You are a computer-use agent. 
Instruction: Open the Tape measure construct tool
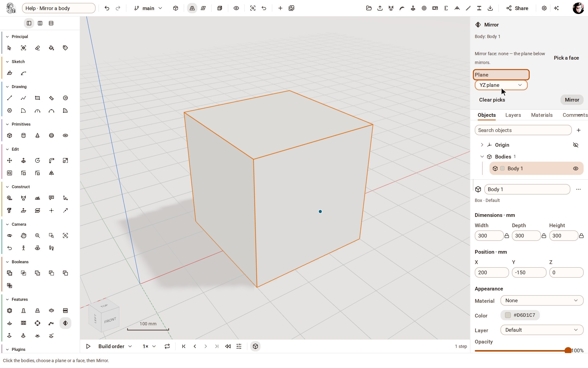tap(10, 198)
